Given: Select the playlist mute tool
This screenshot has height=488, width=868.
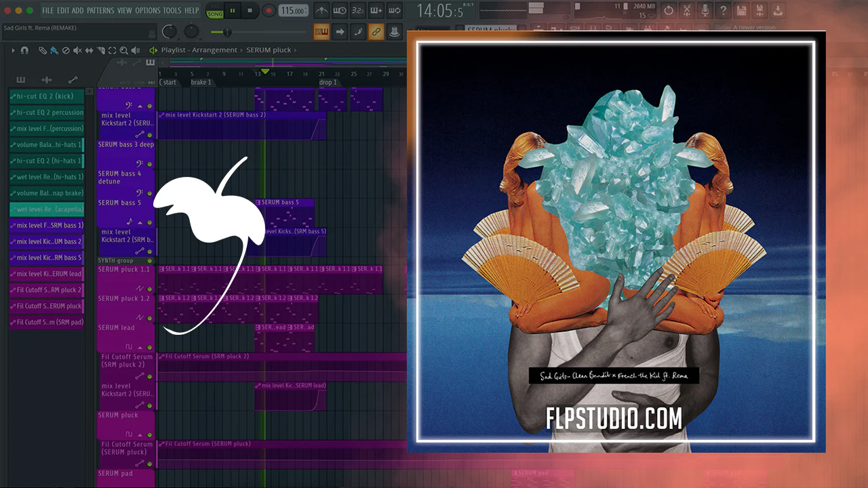Looking at the screenshot, I should [77, 50].
